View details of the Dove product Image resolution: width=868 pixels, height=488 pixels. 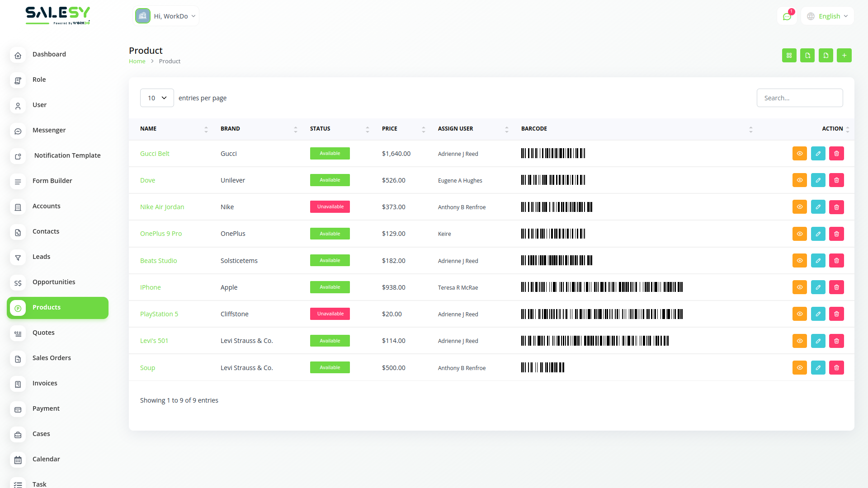[x=799, y=180]
